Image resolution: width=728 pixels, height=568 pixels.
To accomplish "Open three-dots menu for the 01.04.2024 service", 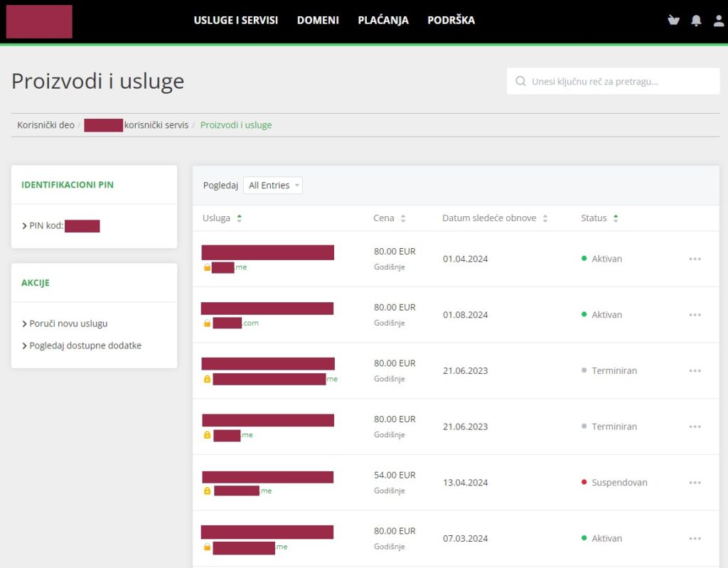I will [x=695, y=259].
